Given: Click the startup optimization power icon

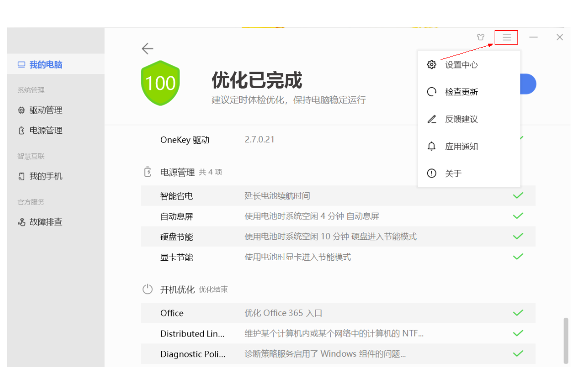Looking at the screenshot, I should [147, 289].
